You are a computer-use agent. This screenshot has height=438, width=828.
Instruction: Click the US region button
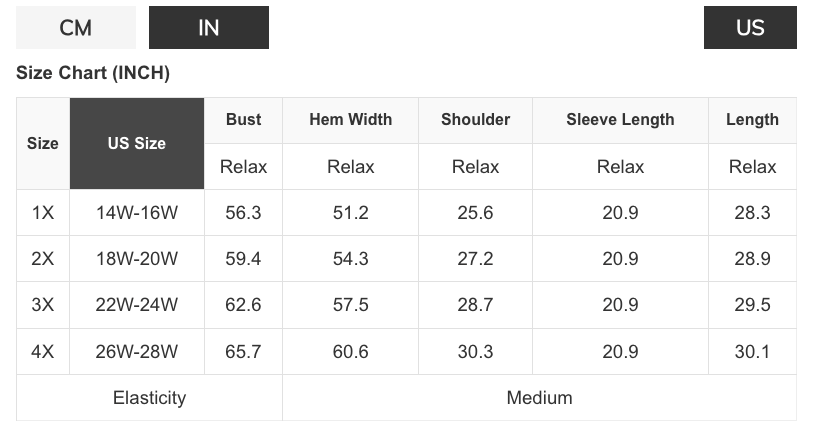click(750, 27)
